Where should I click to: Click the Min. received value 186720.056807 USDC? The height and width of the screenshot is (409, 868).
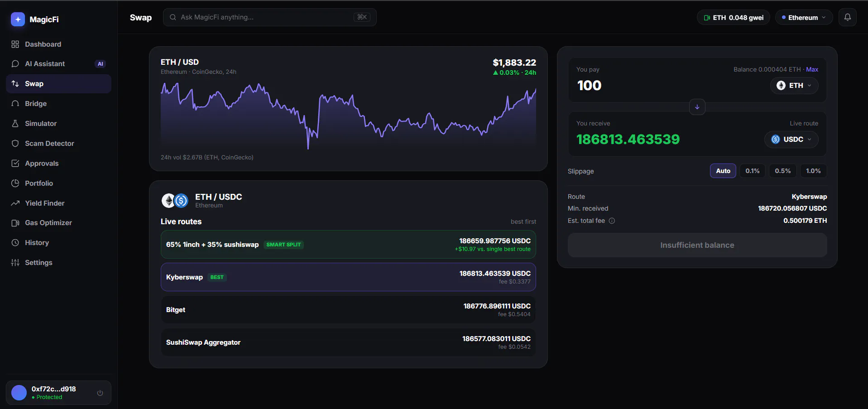(792, 208)
